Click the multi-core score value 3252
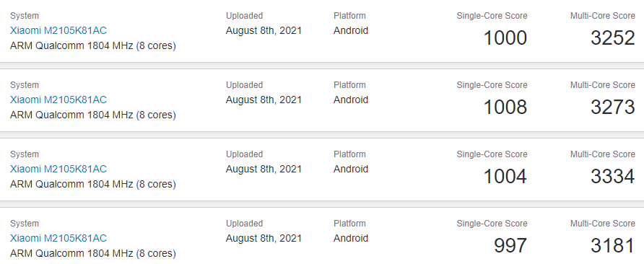 (x=613, y=38)
